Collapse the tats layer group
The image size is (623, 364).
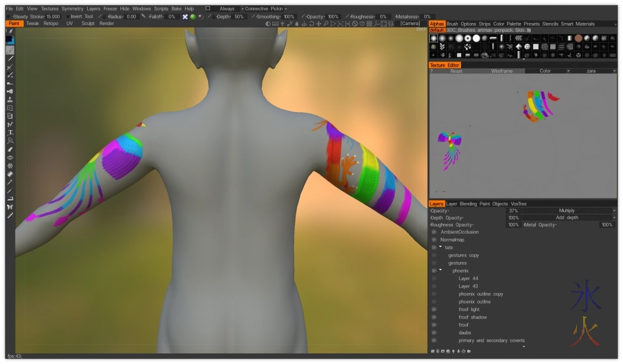pyautogui.click(x=440, y=248)
